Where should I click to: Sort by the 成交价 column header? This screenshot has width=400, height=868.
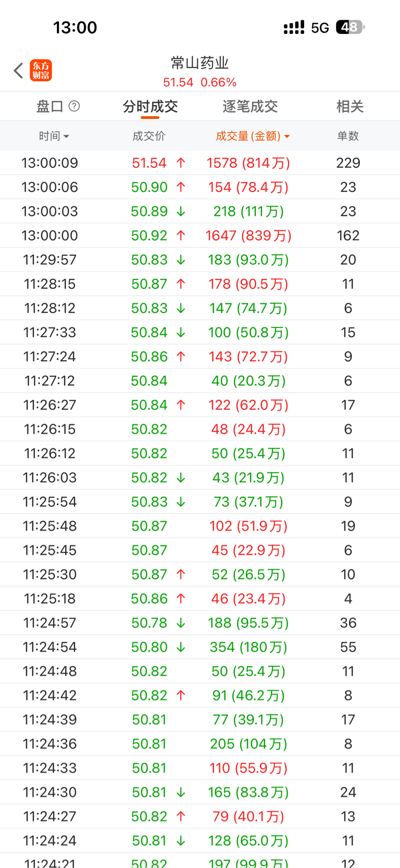coord(149,136)
